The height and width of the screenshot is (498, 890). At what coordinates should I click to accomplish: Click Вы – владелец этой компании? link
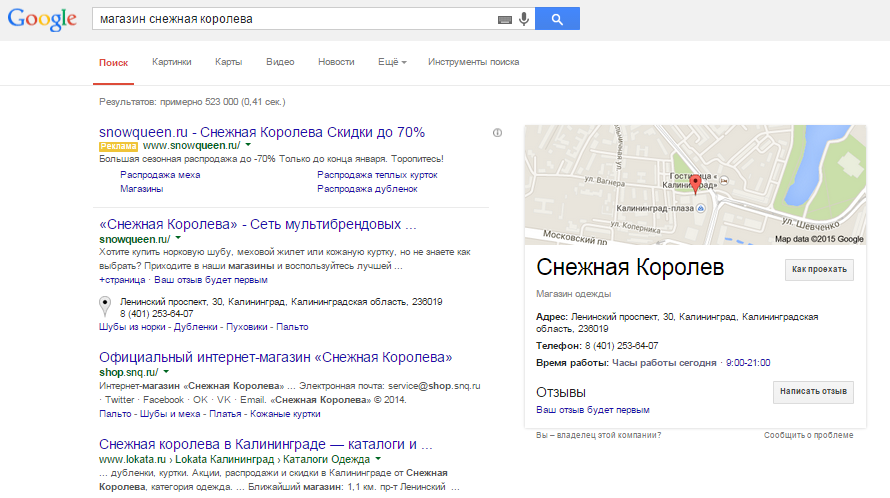(598, 436)
